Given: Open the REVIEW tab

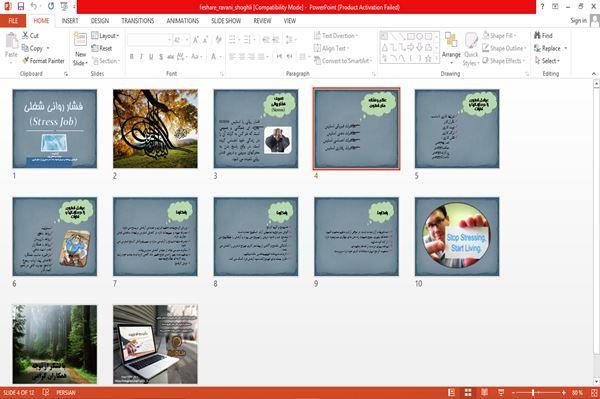Looking at the screenshot, I should [x=262, y=21].
